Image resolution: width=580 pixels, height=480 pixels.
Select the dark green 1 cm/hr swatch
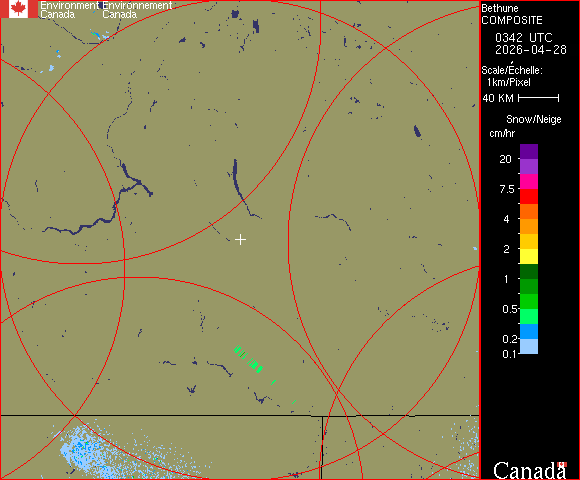tap(529, 271)
